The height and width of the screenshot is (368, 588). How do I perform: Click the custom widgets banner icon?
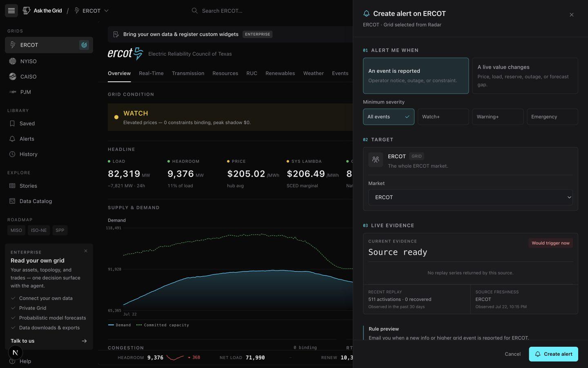(x=116, y=34)
